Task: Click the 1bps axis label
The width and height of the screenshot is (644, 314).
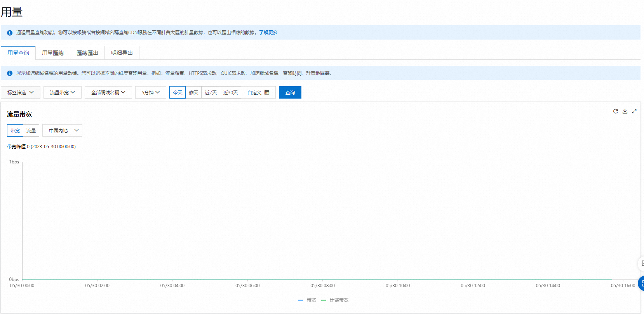Action: tap(14, 162)
